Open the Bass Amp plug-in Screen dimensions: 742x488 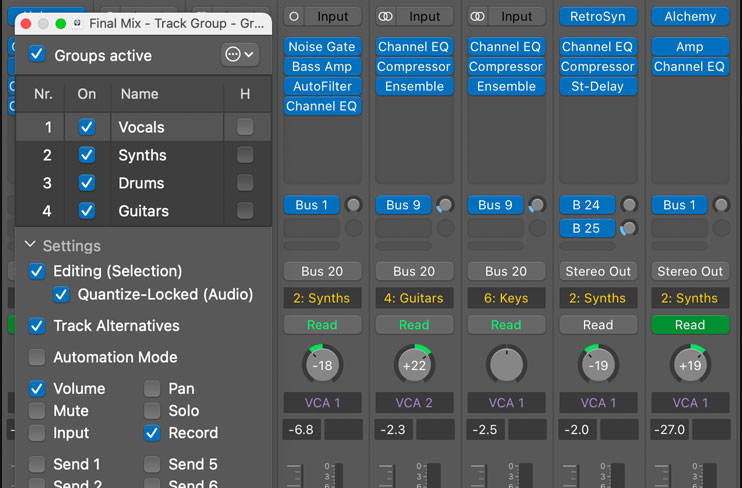point(322,67)
